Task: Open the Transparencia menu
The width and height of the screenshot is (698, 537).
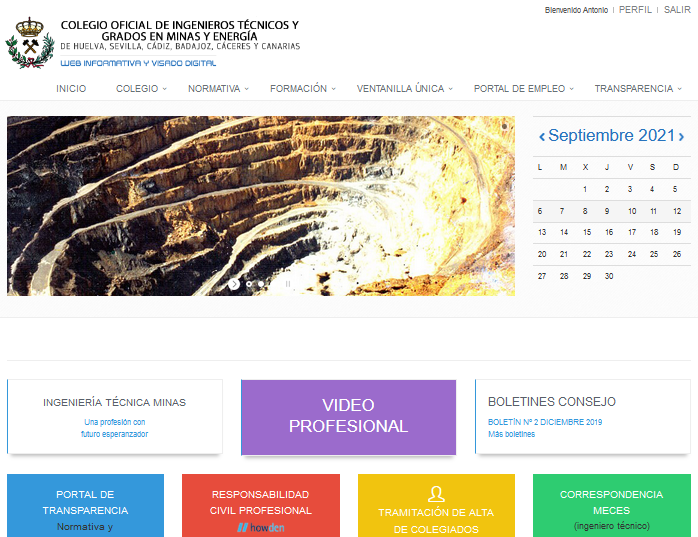Action: click(x=637, y=88)
